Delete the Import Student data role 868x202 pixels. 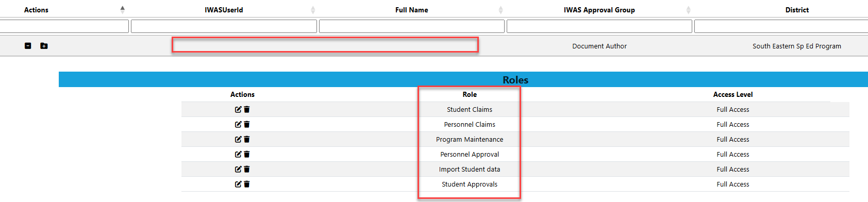[247, 169]
